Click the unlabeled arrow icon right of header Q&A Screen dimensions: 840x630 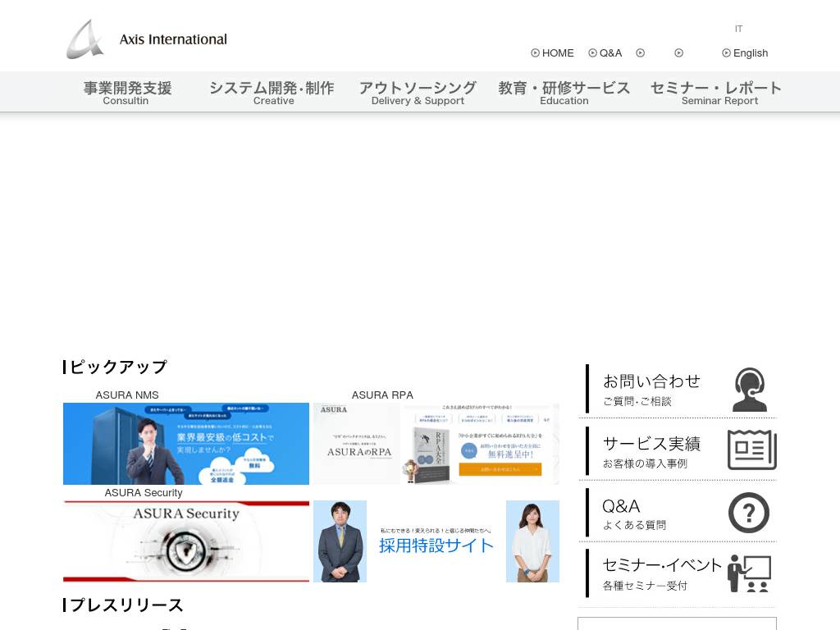click(x=640, y=53)
